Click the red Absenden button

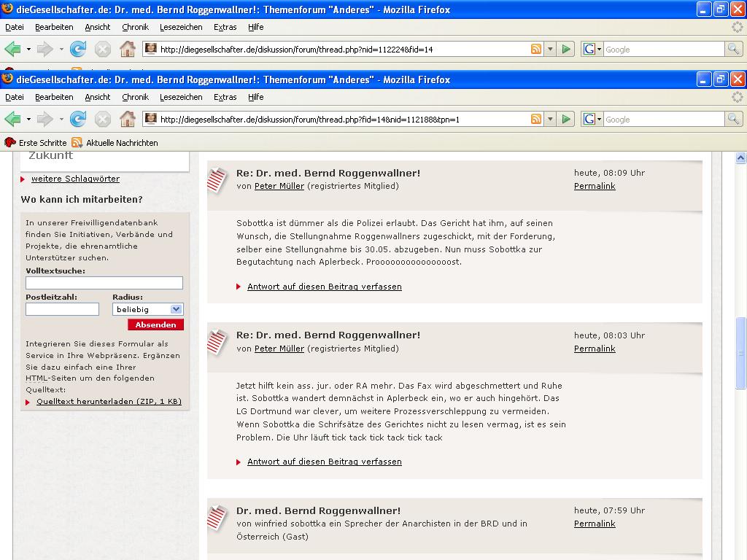click(155, 324)
